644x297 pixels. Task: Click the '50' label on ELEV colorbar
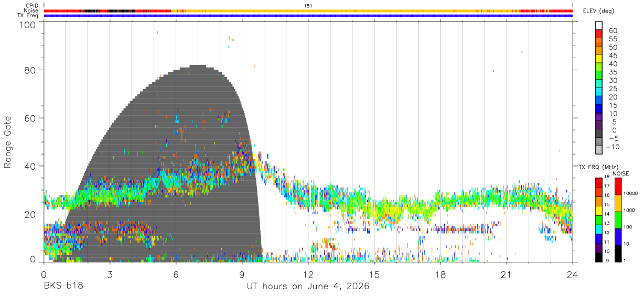(612, 48)
